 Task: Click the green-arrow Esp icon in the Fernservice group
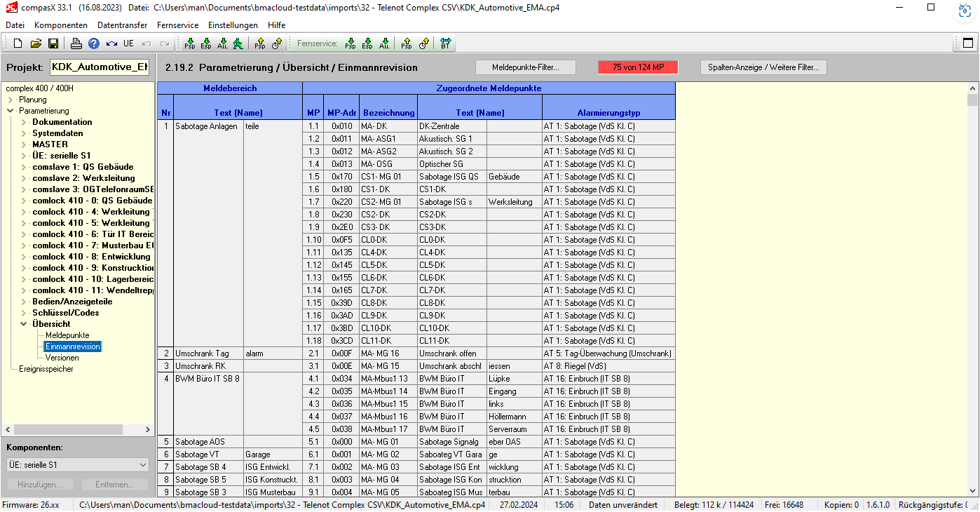(367, 43)
